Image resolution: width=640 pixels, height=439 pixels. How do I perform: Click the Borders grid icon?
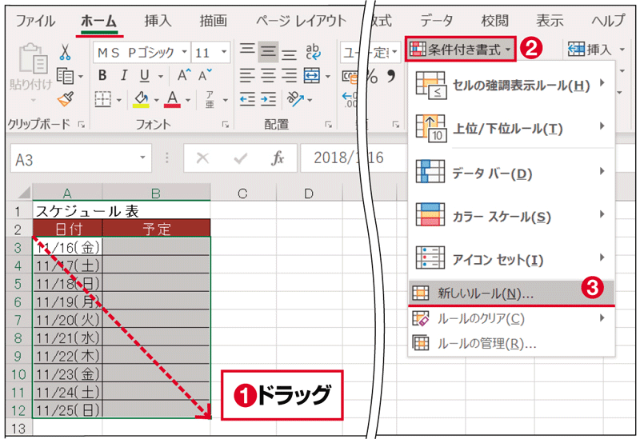click(102, 98)
